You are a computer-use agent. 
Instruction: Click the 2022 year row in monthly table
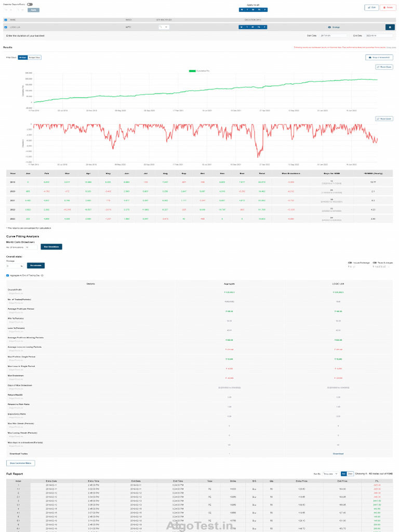[x=199, y=210]
